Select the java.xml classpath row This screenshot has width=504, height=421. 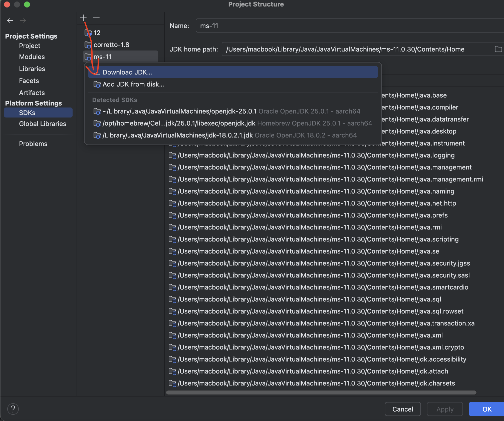click(x=306, y=335)
